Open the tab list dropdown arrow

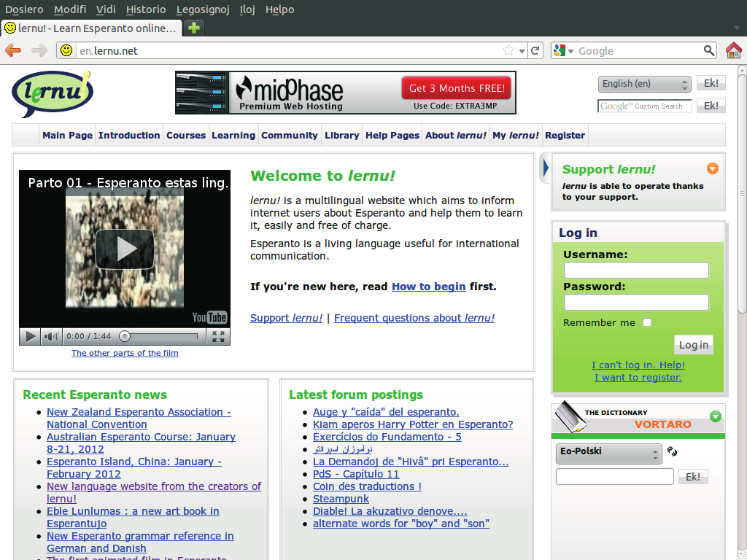737,28
